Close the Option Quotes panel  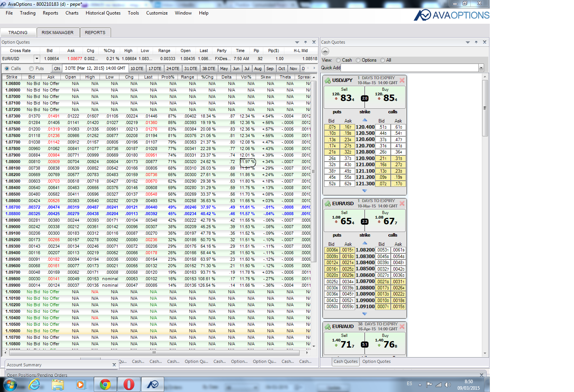point(314,42)
